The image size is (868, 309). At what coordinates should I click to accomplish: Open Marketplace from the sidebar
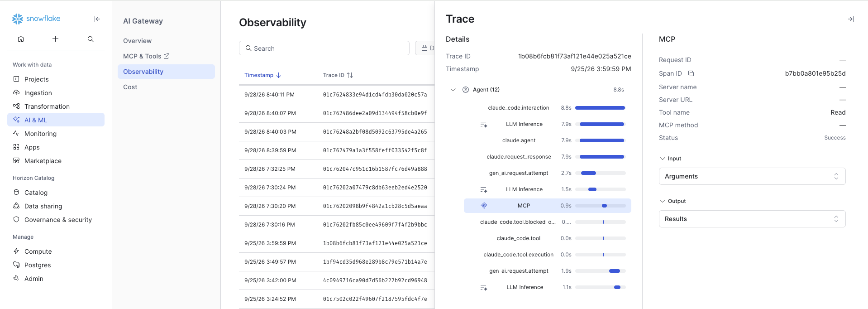click(x=56, y=160)
